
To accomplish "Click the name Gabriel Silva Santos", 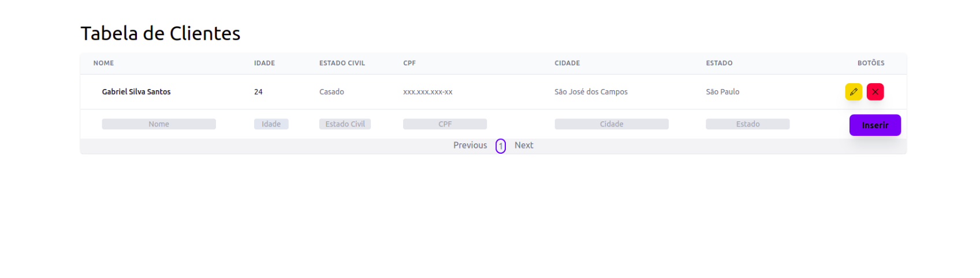I will [x=136, y=92].
